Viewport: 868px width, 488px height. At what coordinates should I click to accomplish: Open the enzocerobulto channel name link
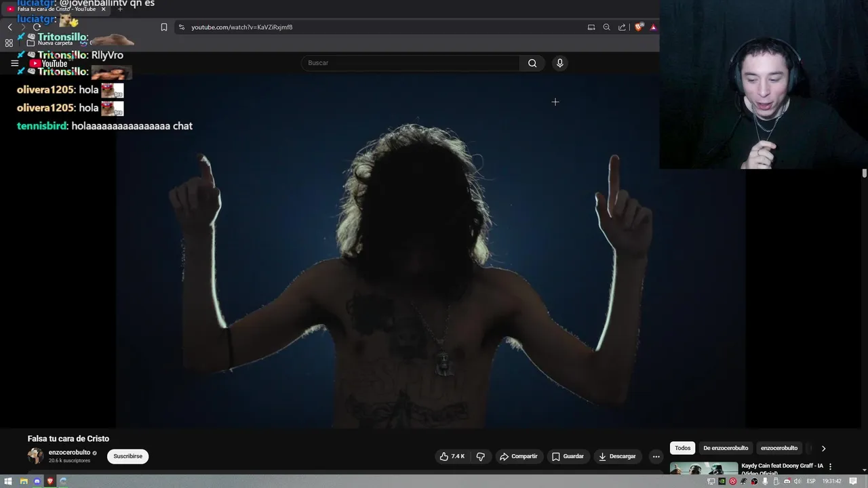point(69,452)
